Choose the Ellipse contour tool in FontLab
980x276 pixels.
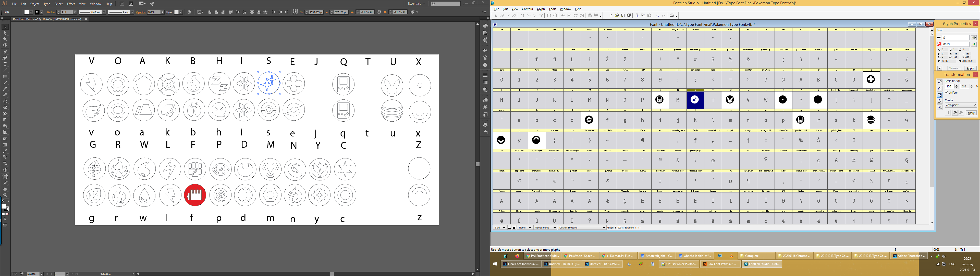(555, 16)
